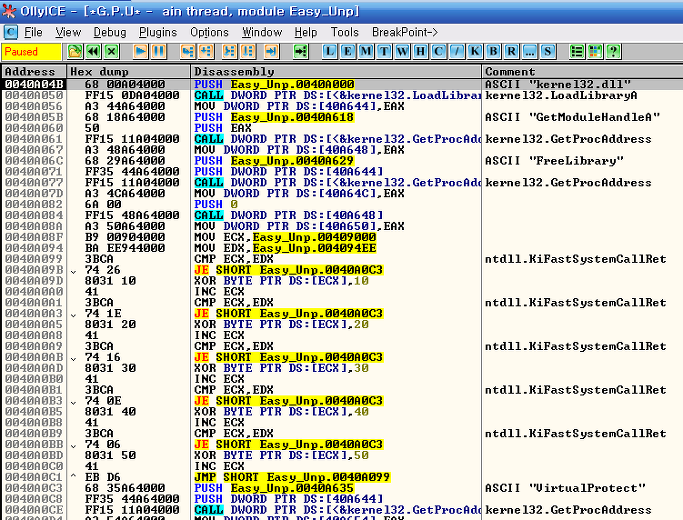The image size is (683, 520).
Task: Select the CALL LoadLibraryA row at 0040A050
Action: click(342, 95)
